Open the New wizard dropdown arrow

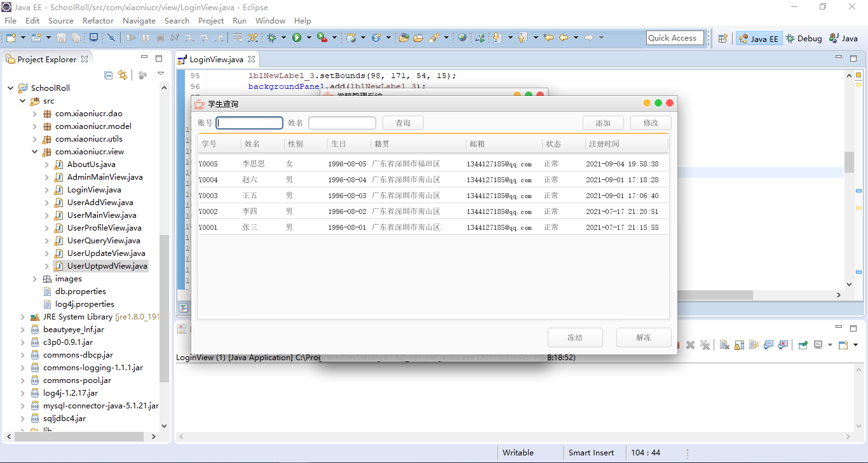(23, 38)
